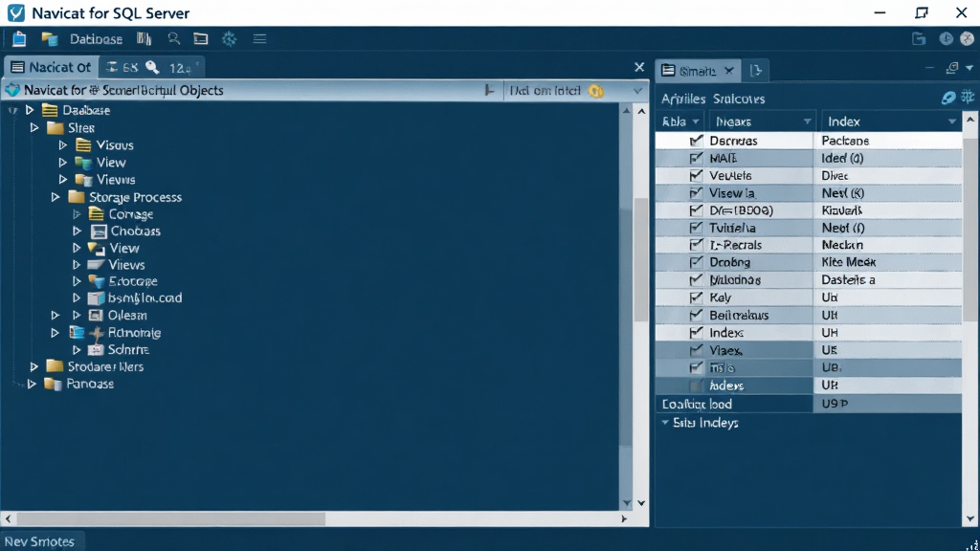Click the Navicat app logo in title bar
980x551 pixels.
coord(15,12)
